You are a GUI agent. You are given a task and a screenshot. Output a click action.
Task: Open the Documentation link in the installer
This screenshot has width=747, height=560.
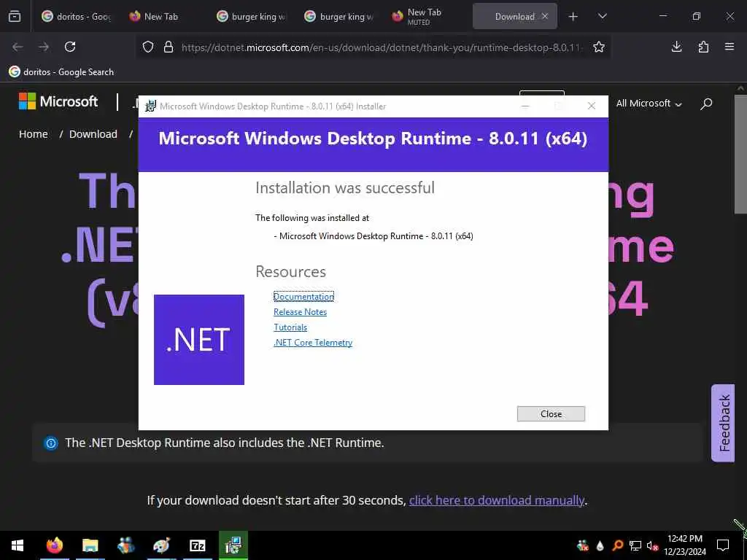(x=303, y=296)
